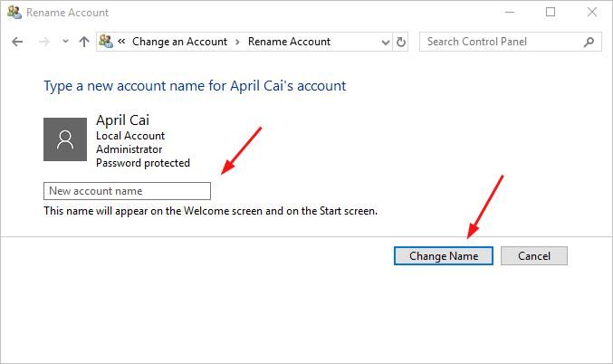Go up one level with Up arrow
This screenshot has height=364, width=613.
click(x=84, y=42)
